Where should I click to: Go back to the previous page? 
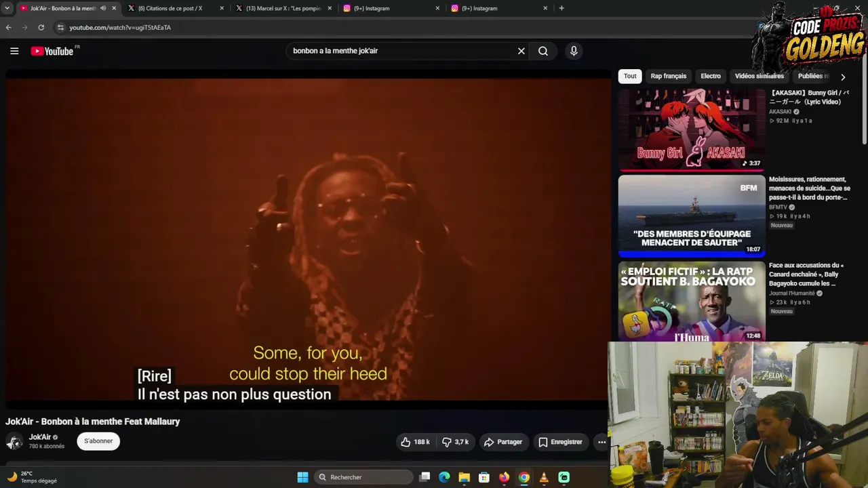click(9, 27)
